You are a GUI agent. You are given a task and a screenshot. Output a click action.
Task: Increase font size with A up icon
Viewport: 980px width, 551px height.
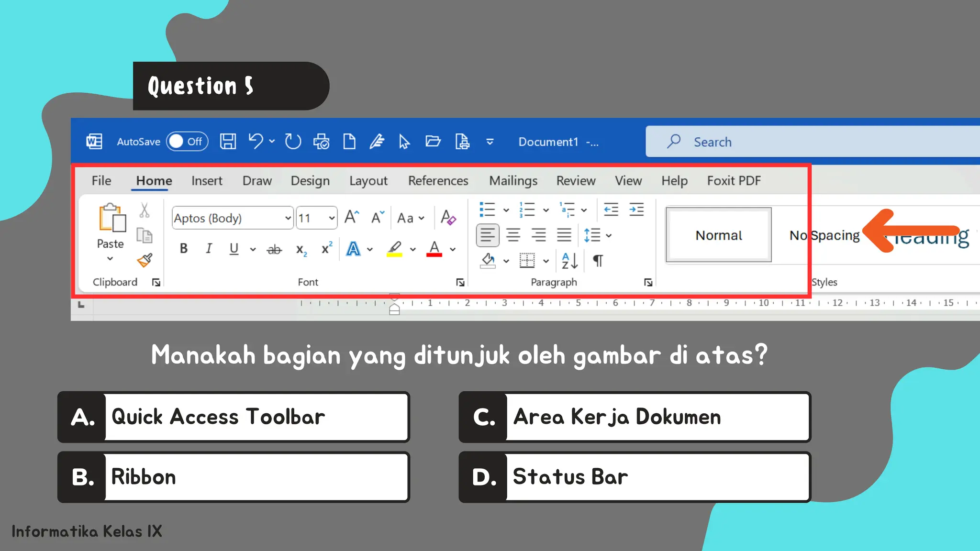(x=352, y=218)
